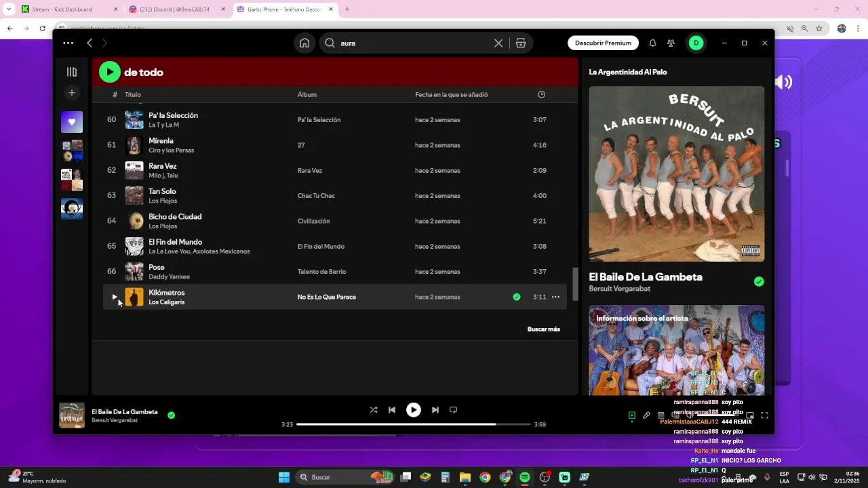The image size is (868, 488).
Task: Skip to the previous track
Action: tap(392, 410)
